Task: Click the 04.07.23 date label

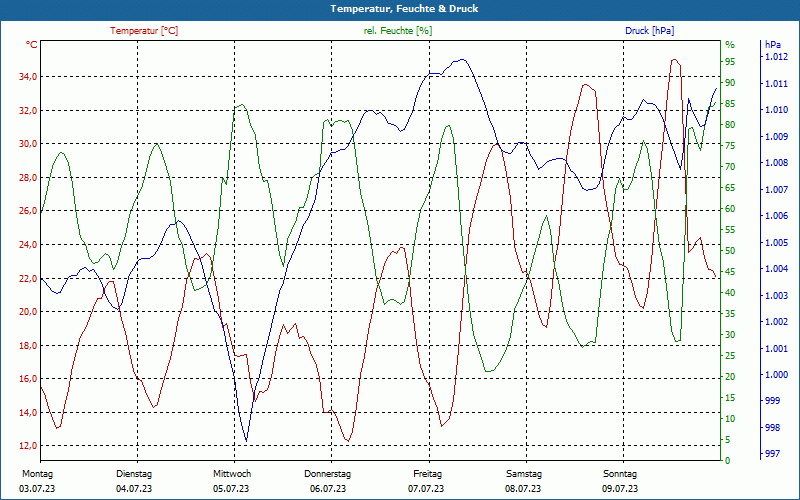Action: point(134,489)
